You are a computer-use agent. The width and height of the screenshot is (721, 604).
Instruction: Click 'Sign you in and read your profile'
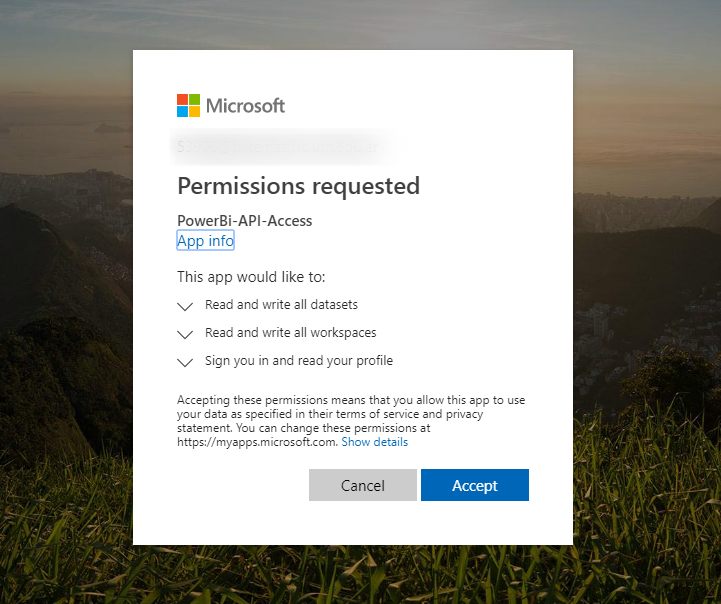[299, 360]
